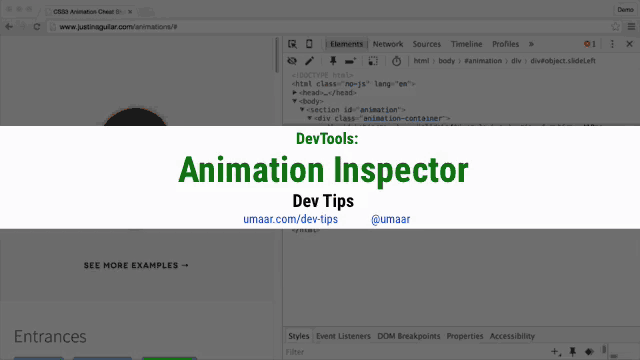Toggle device mode phone icon

(x=309, y=44)
